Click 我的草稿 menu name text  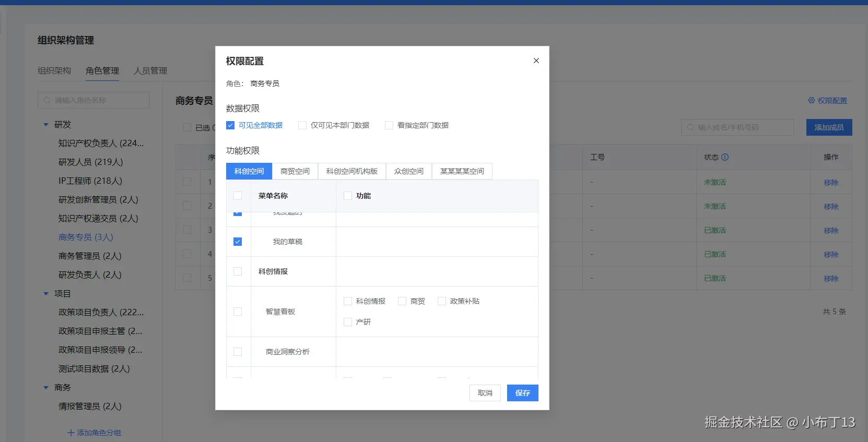pos(288,242)
